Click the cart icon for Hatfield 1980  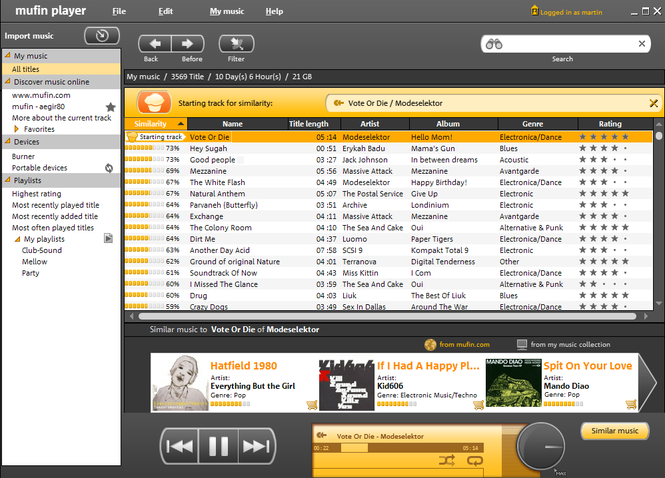[312, 405]
